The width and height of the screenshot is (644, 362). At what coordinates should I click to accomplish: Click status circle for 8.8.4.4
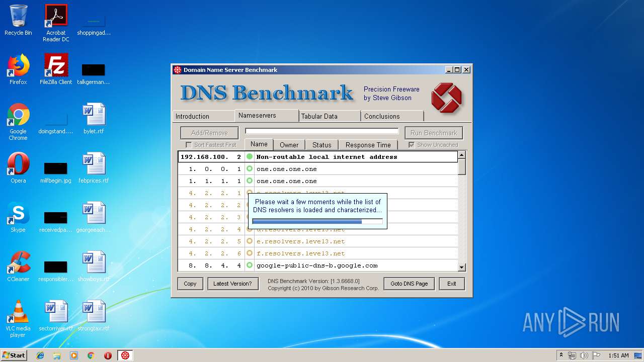[250, 265]
